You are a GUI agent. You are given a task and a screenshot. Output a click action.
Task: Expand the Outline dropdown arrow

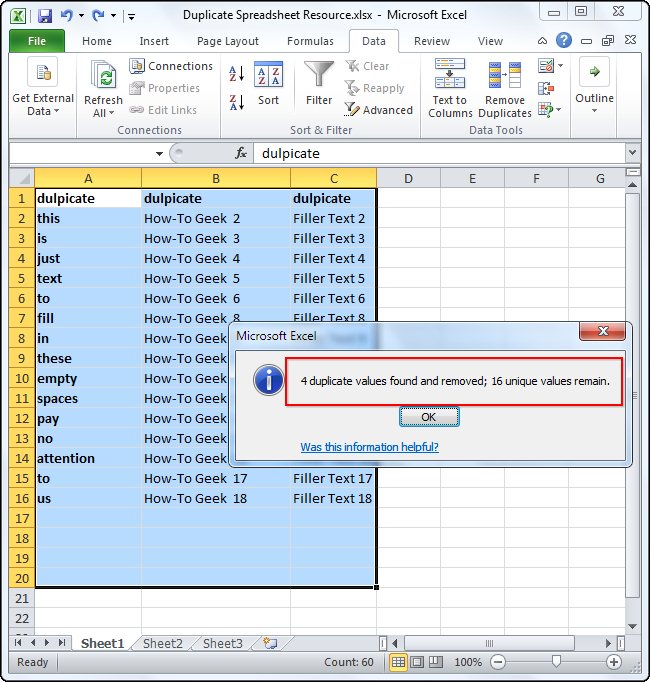(x=594, y=110)
